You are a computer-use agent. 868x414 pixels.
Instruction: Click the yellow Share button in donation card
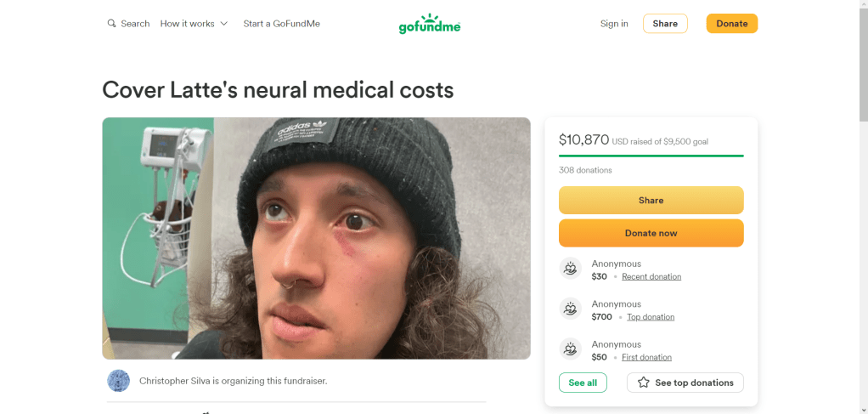(x=651, y=201)
